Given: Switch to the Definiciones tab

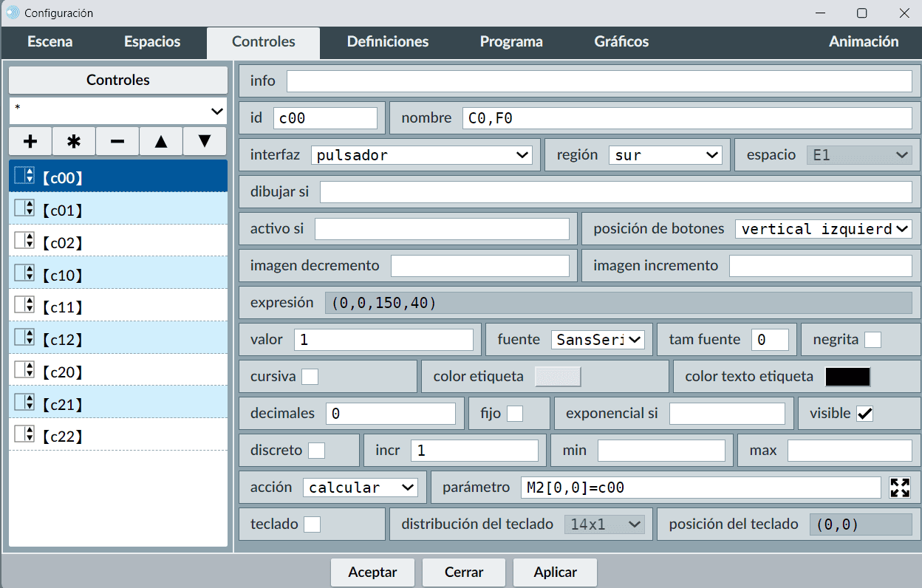Looking at the screenshot, I should click(388, 42).
